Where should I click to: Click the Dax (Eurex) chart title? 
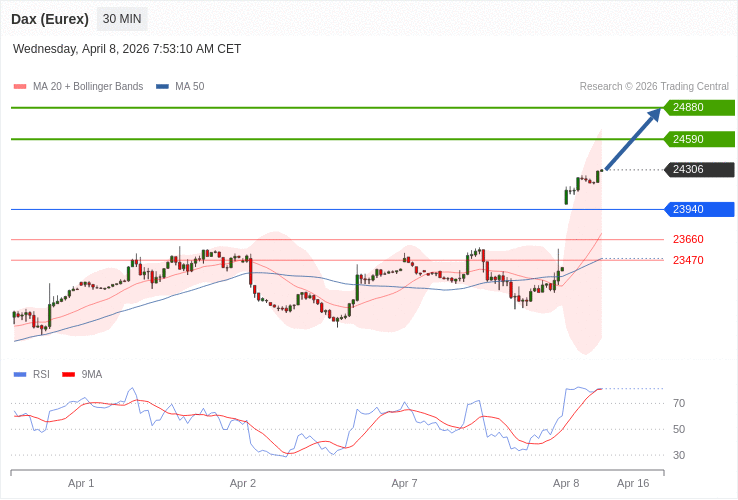[50, 19]
